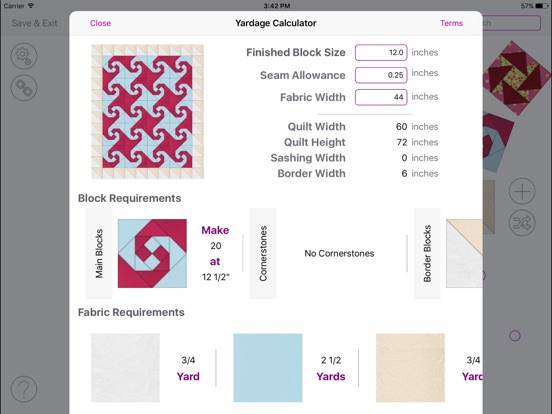The image size is (552, 414).
Task: Tap the battery status indicator
Action: [541, 6]
